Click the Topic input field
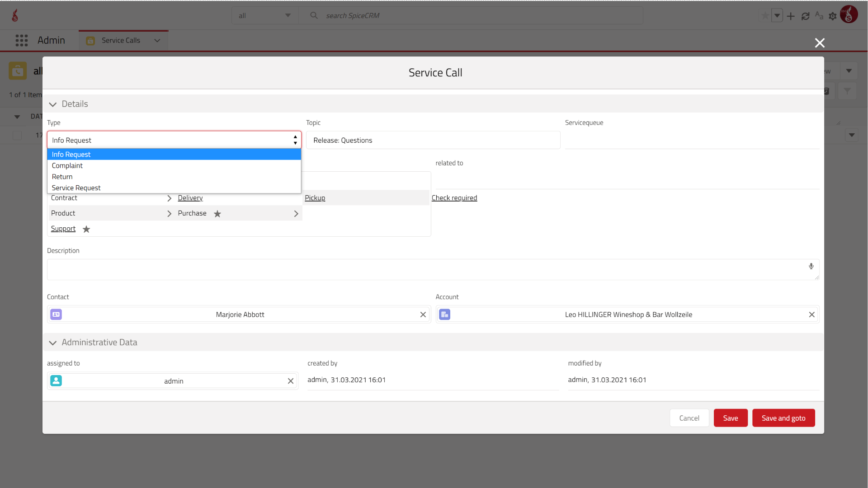The height and width of the screenshot is (488, 868). (433, 140)
